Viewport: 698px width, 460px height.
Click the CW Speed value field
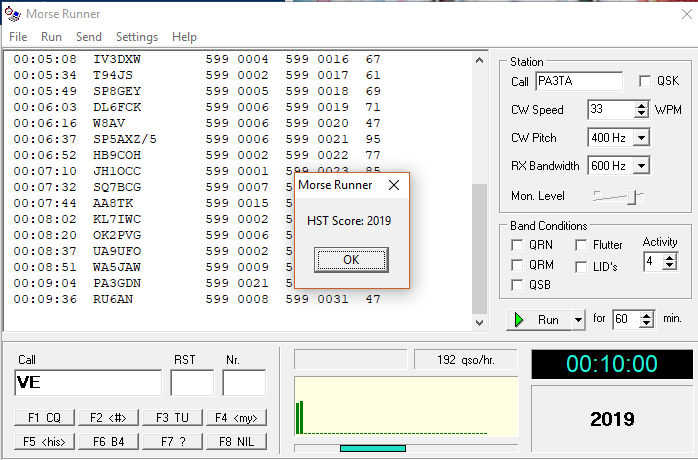click(x=611, y=110)
